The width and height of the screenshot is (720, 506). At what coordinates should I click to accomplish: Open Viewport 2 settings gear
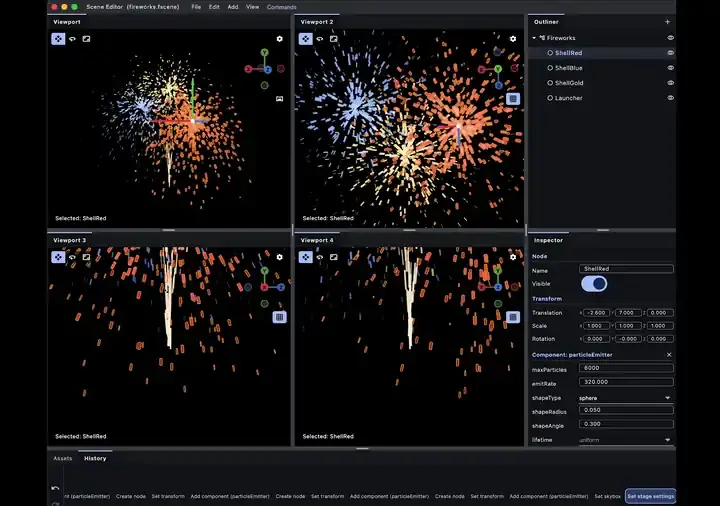tap(513, 39)
